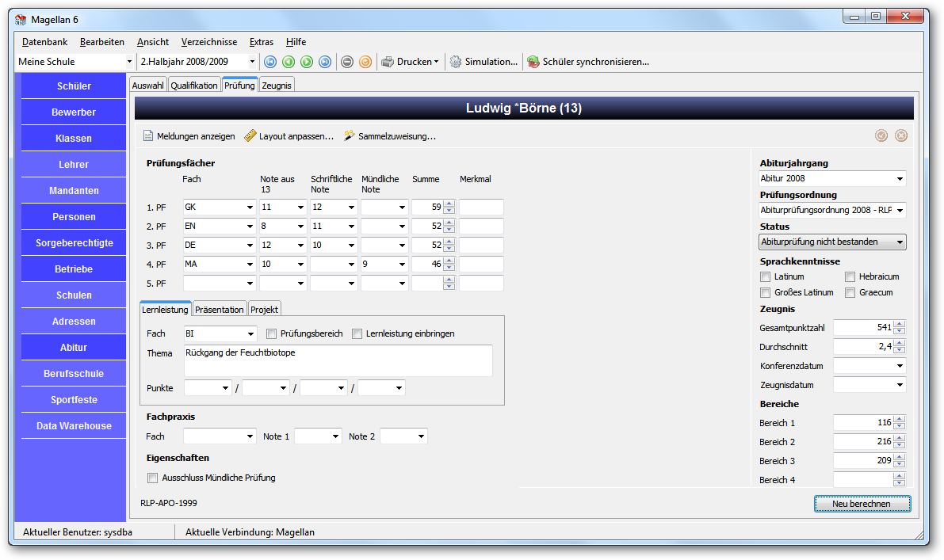Open Abitur section in sidebar
944x560 pixels.
(x=74, y=348)
